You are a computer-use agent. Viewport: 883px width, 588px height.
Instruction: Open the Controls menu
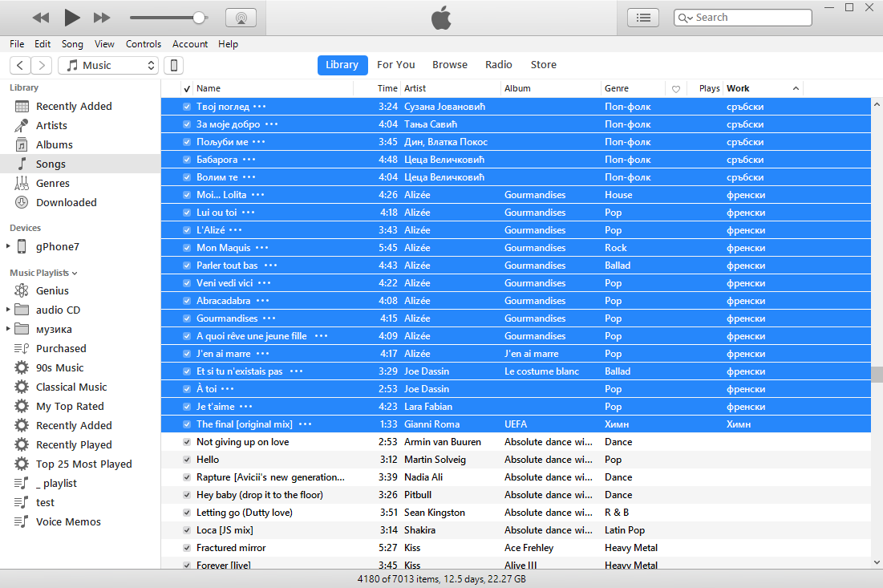pyautogui.click(x=143, y=44)
